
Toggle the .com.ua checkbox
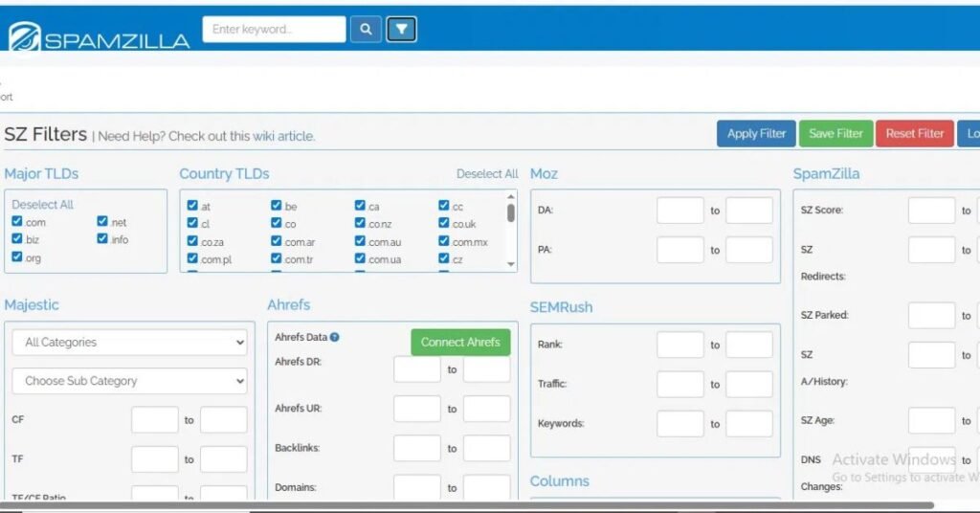click(x=360, y=258)
